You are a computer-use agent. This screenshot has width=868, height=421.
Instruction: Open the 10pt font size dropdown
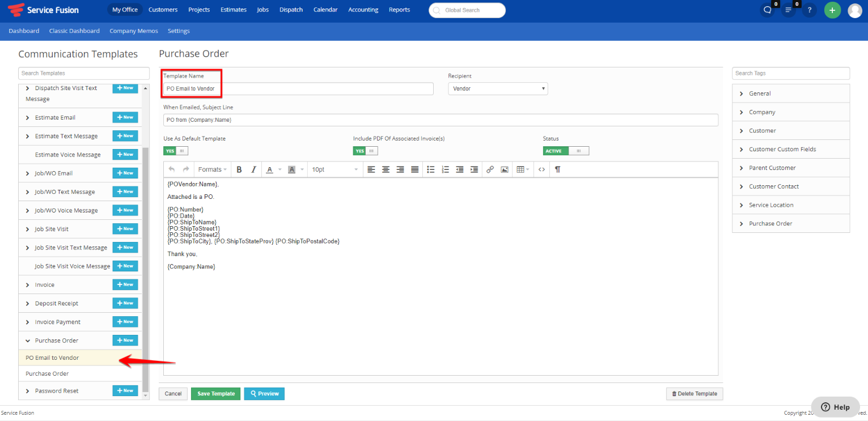[x=335, y=169]
